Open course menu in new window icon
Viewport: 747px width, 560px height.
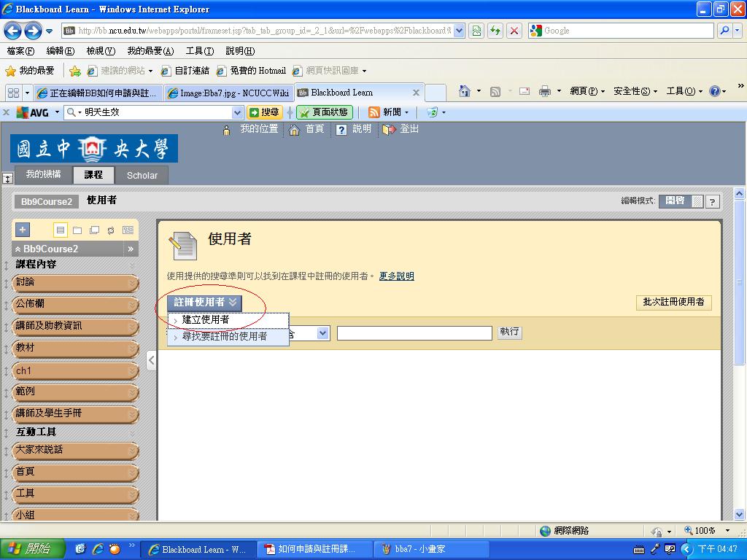click(94, 230)
